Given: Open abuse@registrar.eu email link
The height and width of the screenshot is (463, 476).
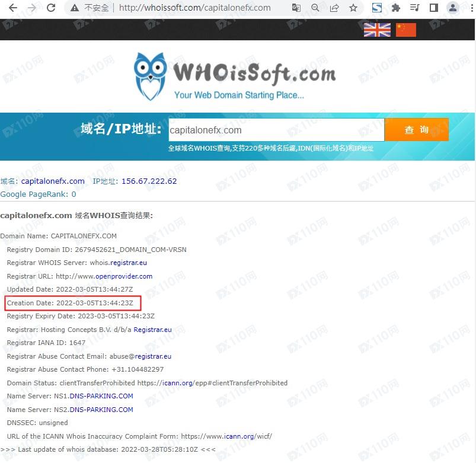Looking at the screenshot, I should [153, 356].
